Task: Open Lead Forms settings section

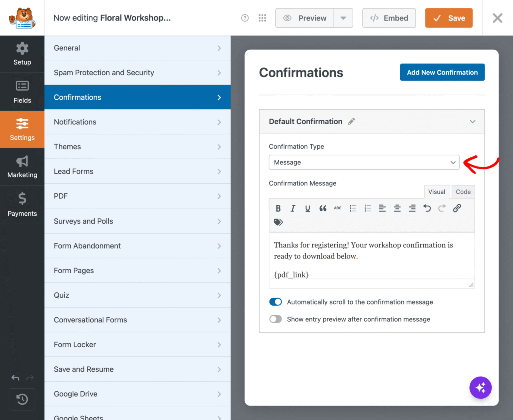Action: [137, 171]
